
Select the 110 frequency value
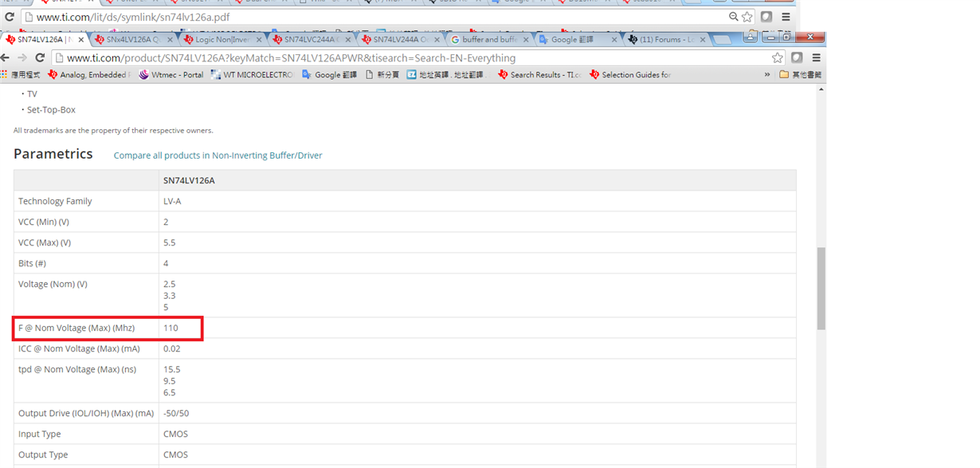pyautogui.click(x=171, y=328)
